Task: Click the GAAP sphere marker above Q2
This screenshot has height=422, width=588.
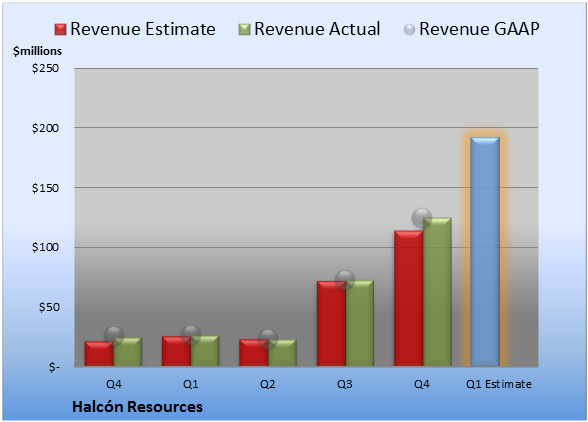Action: [x=268, y=339]
